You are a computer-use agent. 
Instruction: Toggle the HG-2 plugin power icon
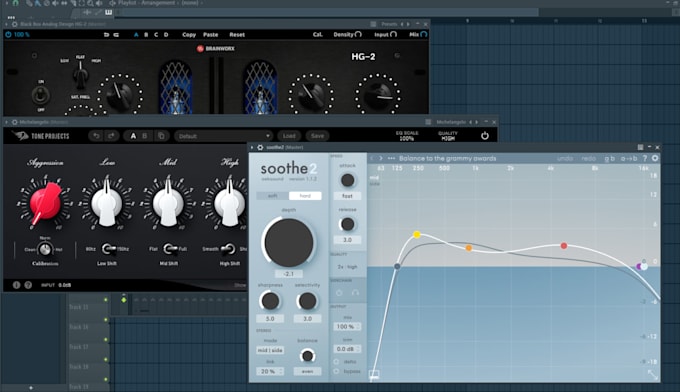8,34
